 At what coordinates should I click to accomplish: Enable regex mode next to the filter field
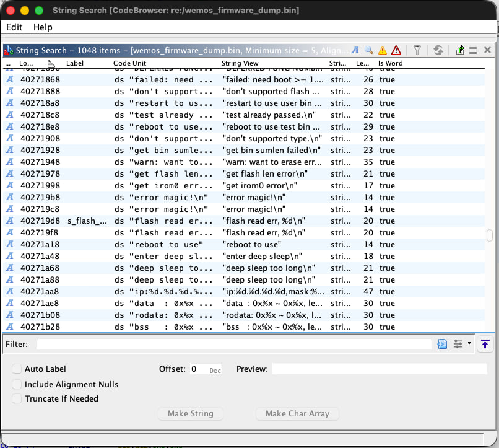[442, 343]
